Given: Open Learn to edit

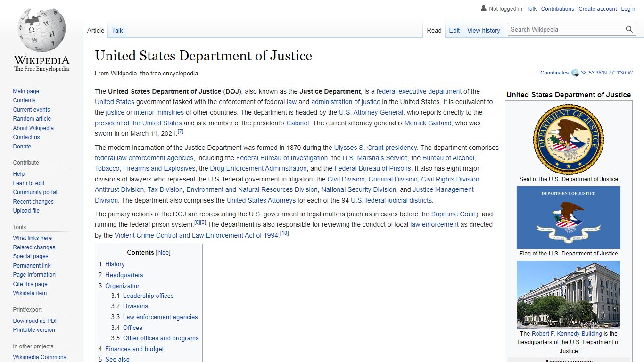Looking at the screenshot, I should tap(29, 183).
